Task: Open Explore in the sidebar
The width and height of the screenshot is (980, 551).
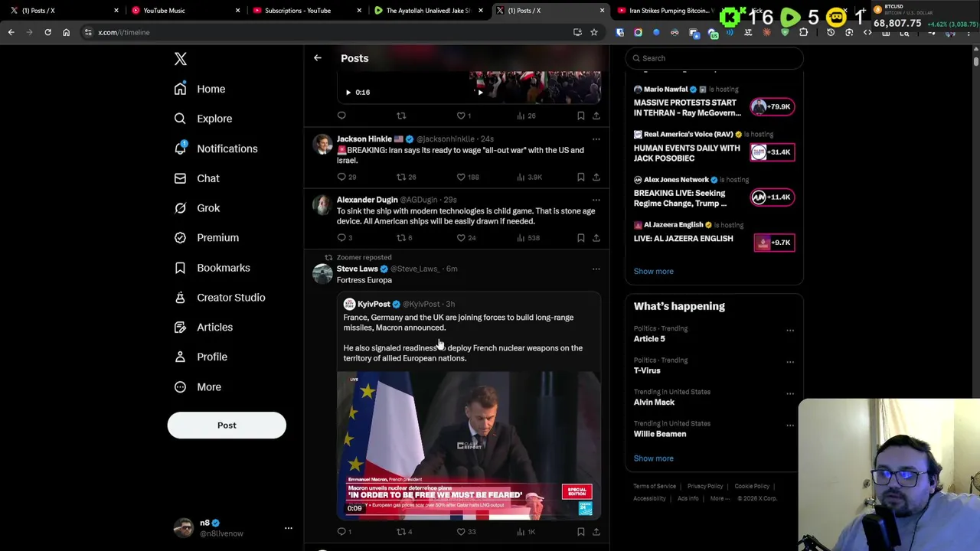Action: pyautogui.click(x=203, y=119)
